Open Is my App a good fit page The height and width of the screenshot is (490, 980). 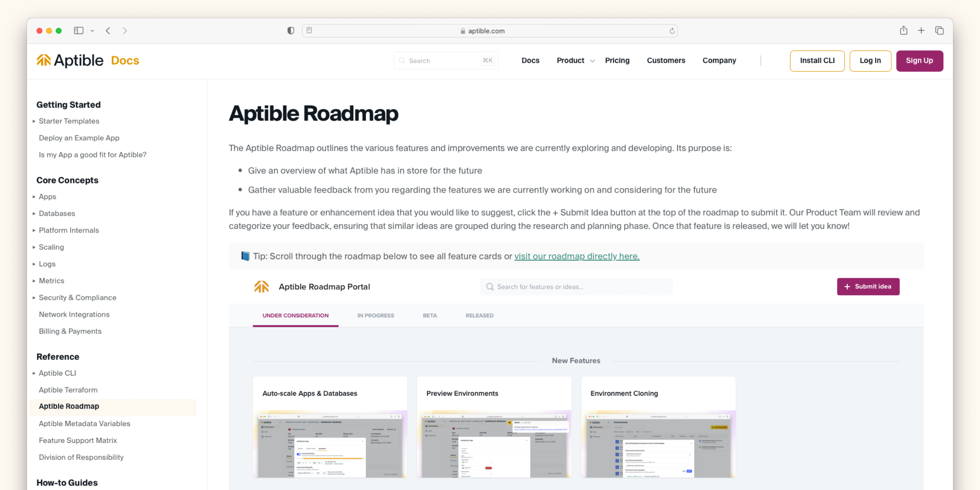click(92, 155)
